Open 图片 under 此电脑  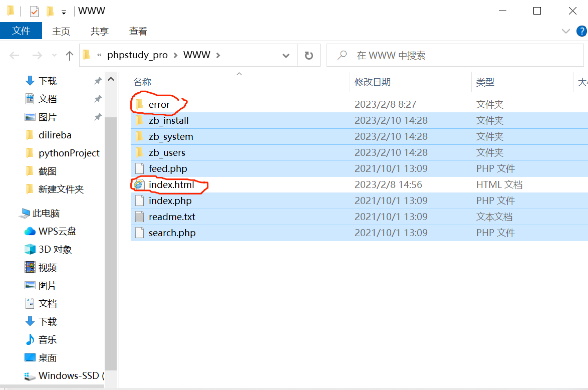[48, 286]
